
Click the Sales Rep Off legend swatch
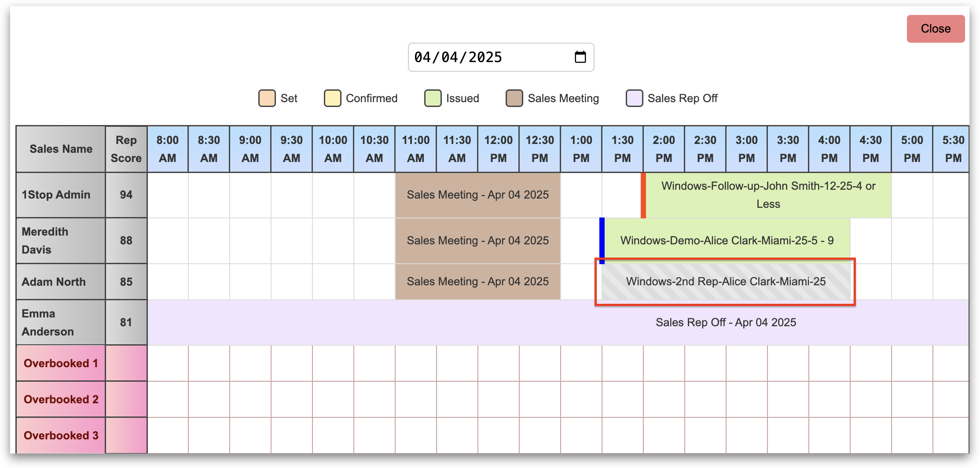point(634,98)
